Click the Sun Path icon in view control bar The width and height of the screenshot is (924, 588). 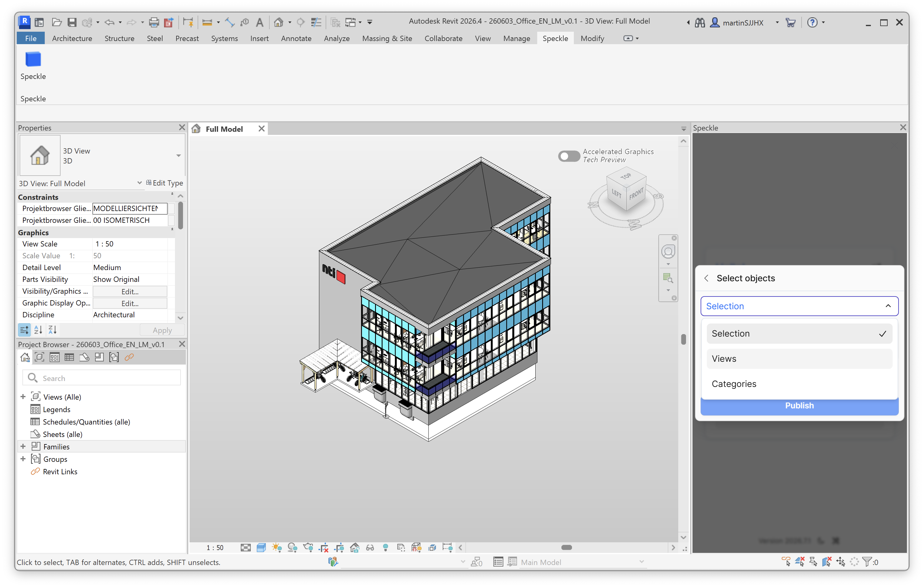277,547
